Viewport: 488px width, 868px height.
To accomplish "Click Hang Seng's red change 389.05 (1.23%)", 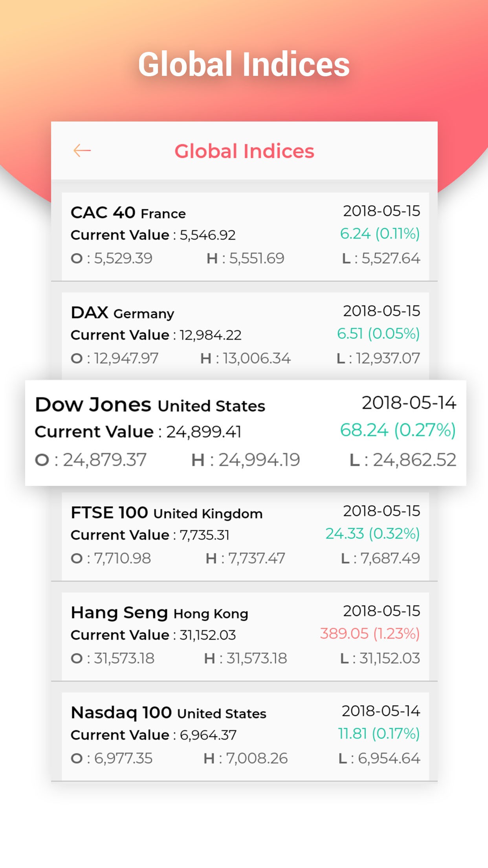I will pyautogui.click(x=370, y=634).
